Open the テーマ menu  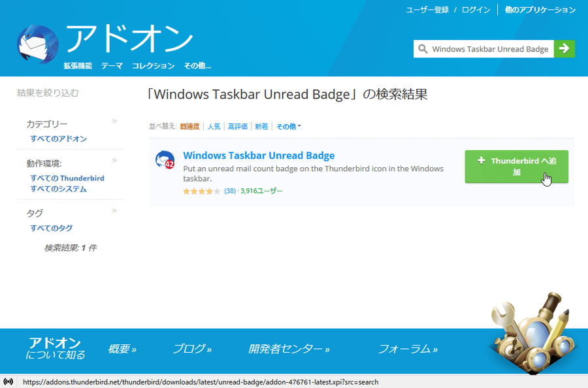pyautogui.click(x=112, y=66)
